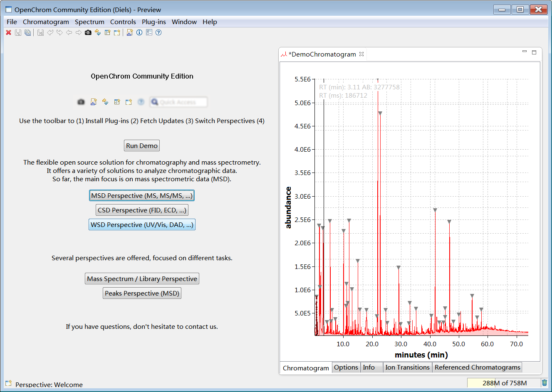The image size is (552, 392).
Task: Click the fetch updates arrows icon in the top toolbar
Action: click(98, 32)
